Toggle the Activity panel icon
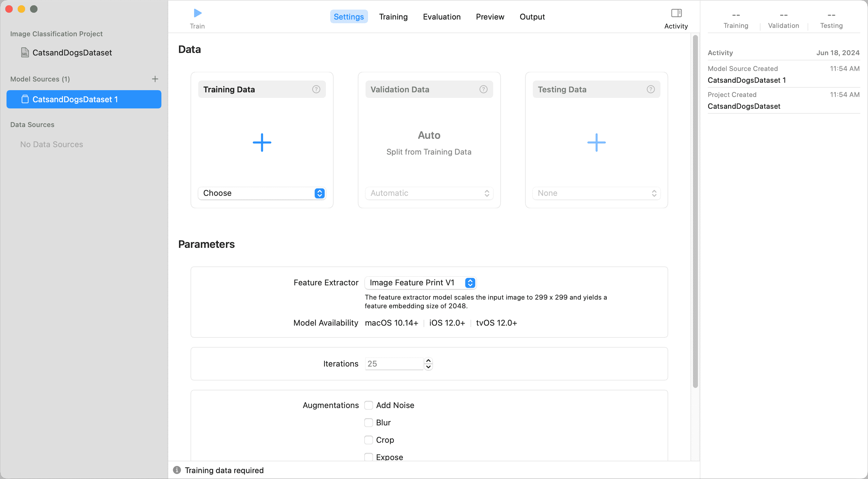868x479 pixels. pos(676,14)
